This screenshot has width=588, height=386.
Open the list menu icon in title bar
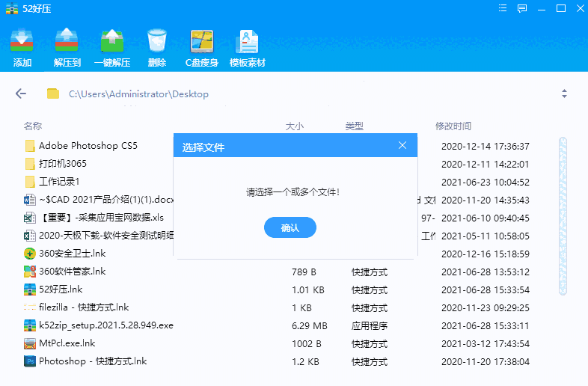click(503, 8)
